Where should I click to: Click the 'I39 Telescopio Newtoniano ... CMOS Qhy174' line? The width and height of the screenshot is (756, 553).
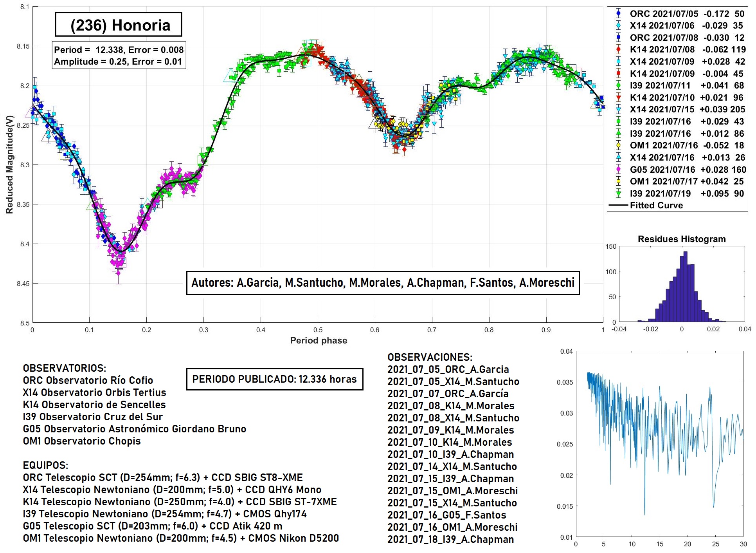(x=165, y=514)
